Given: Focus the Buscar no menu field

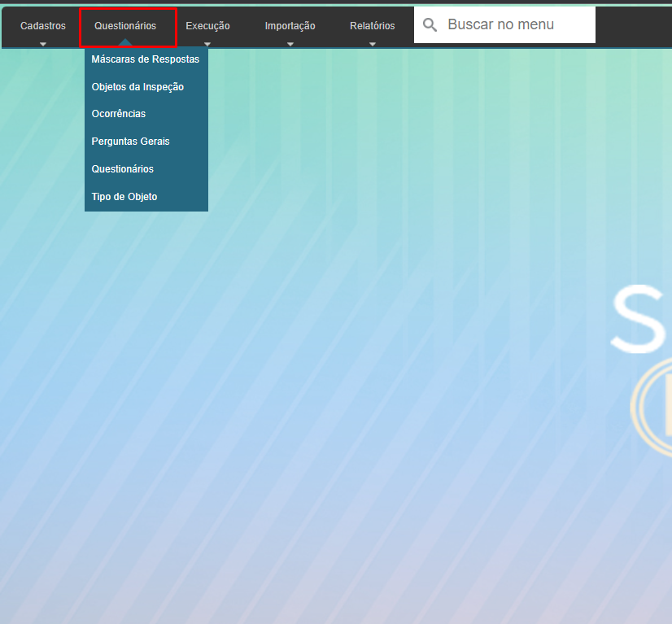Looking at the screenshot, I should pos(517,25).
